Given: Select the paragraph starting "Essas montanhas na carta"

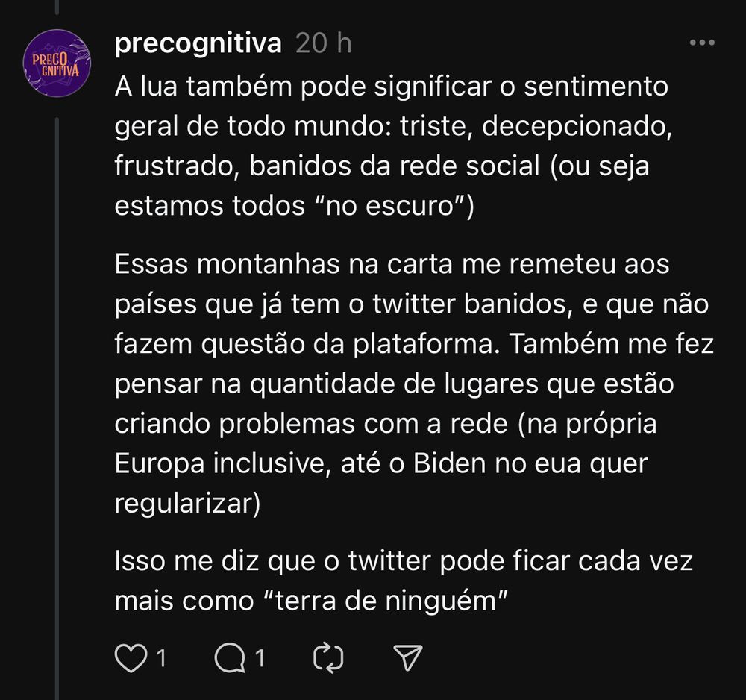Looking at the screenshot, I should tap(414, 384).
